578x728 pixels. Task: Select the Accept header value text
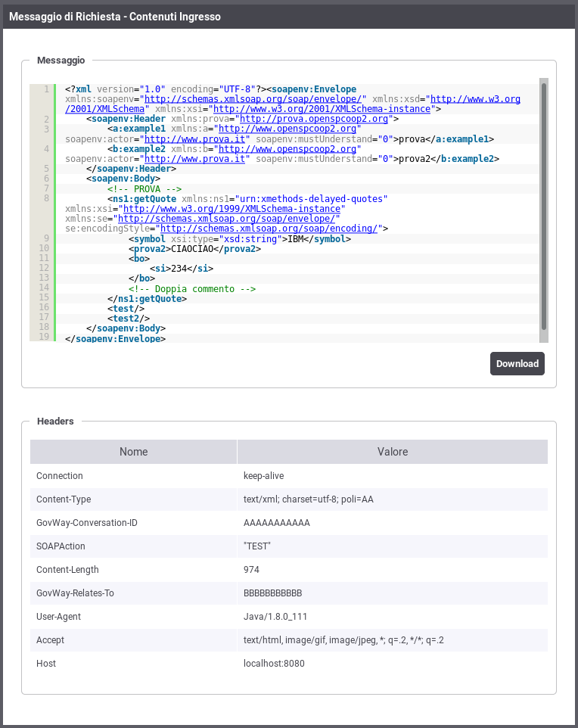(343, 639)
